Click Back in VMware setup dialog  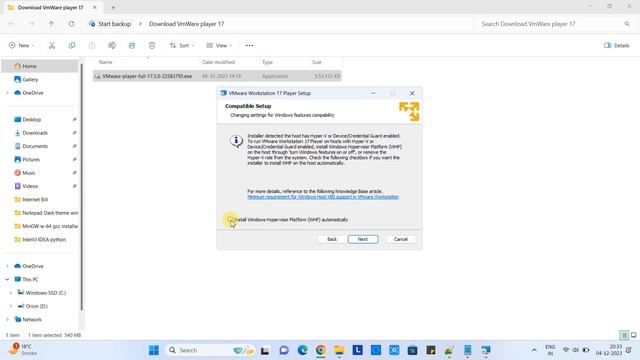(x=332, y=239)
